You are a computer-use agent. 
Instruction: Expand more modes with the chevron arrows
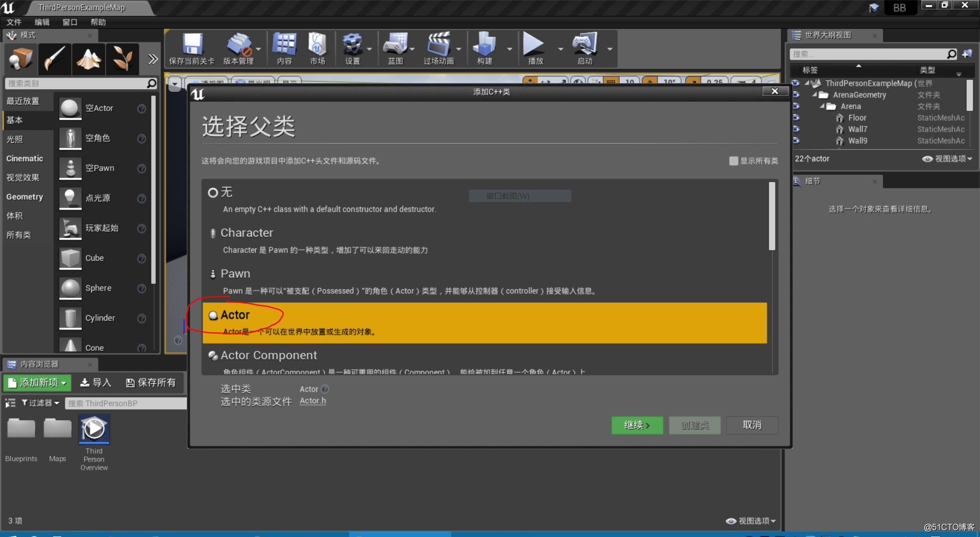[153, 59]
